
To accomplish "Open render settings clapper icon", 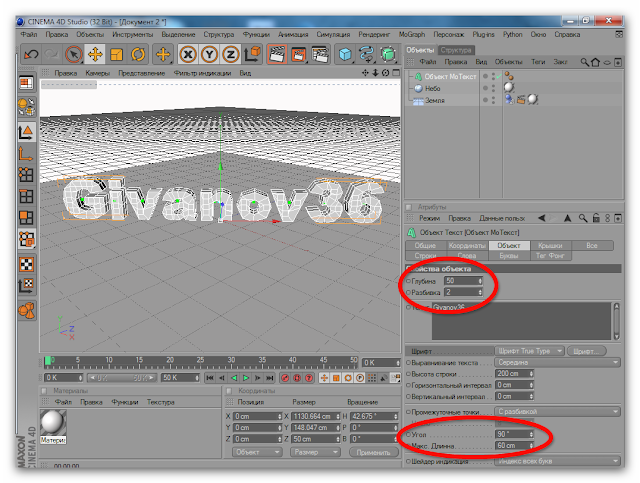I will pyautogui.click(x=320, y=54).
